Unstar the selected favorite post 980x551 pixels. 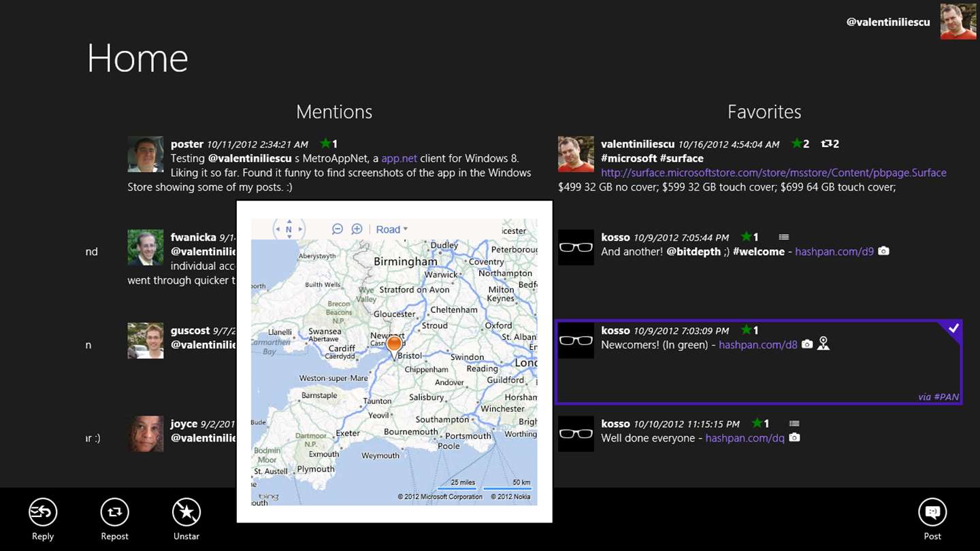pyautogui.click(x=186, y=513)
